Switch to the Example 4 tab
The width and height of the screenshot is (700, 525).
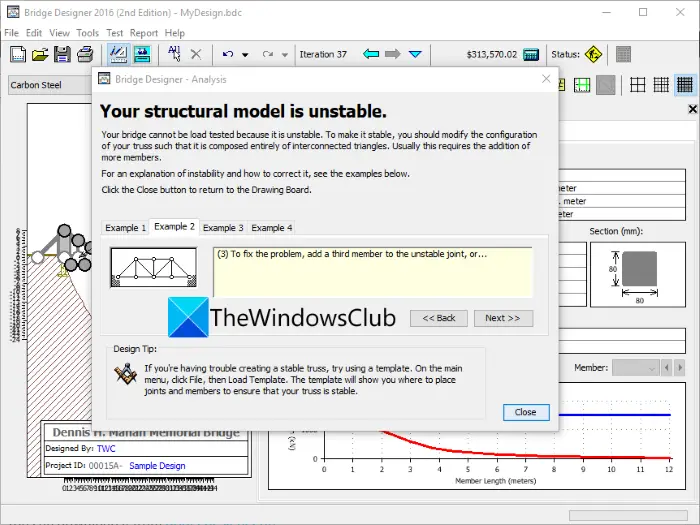coord(271,228)
